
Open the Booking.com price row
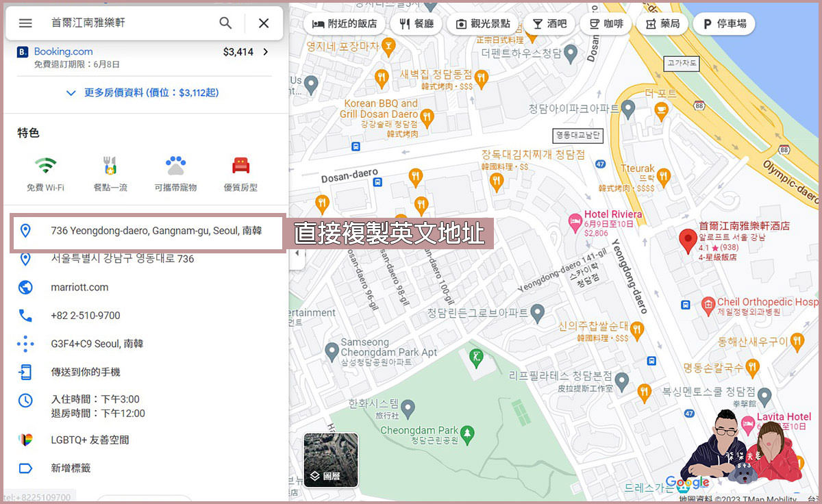point(143,57)
